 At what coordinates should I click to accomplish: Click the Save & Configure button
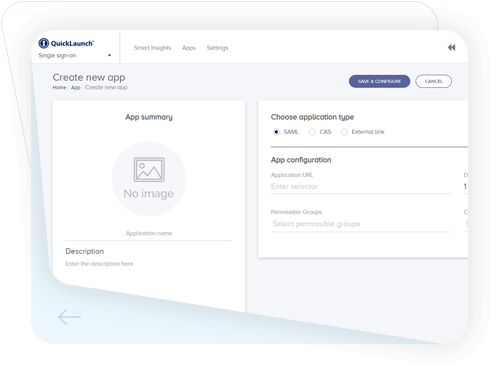[379, 81]
